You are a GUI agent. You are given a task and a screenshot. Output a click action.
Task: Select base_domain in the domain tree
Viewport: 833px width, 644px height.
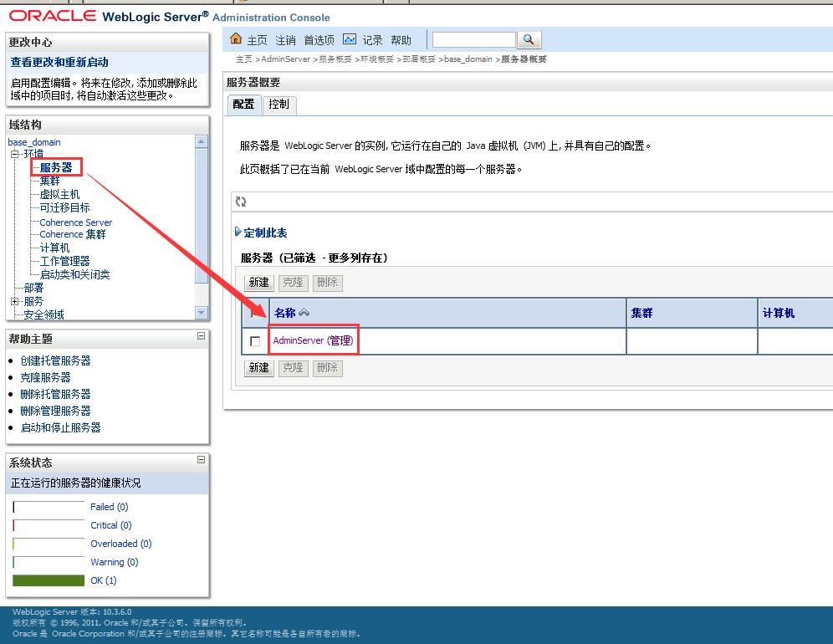34,142
